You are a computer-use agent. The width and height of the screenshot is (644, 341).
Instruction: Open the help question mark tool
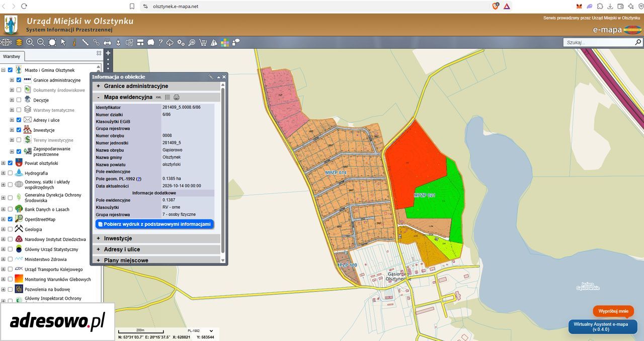coord(160,42)
